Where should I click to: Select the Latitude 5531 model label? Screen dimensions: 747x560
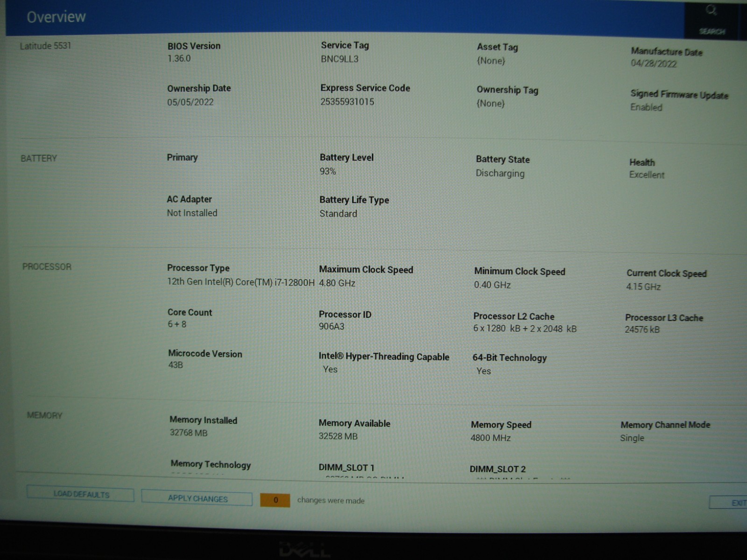tap(45, 46)
